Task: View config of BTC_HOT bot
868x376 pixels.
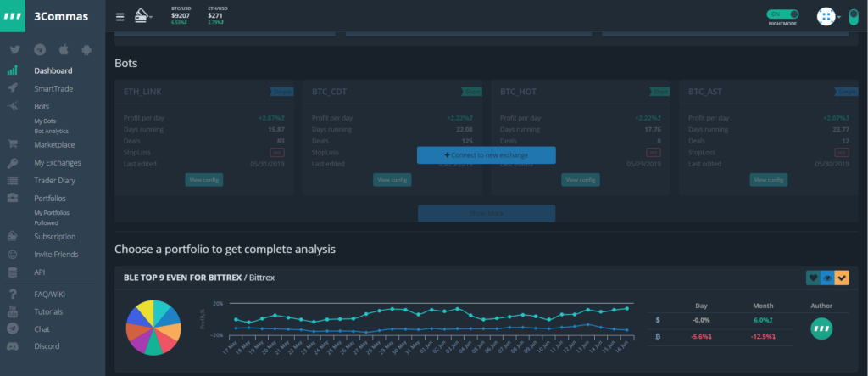Action: [580, 180]
